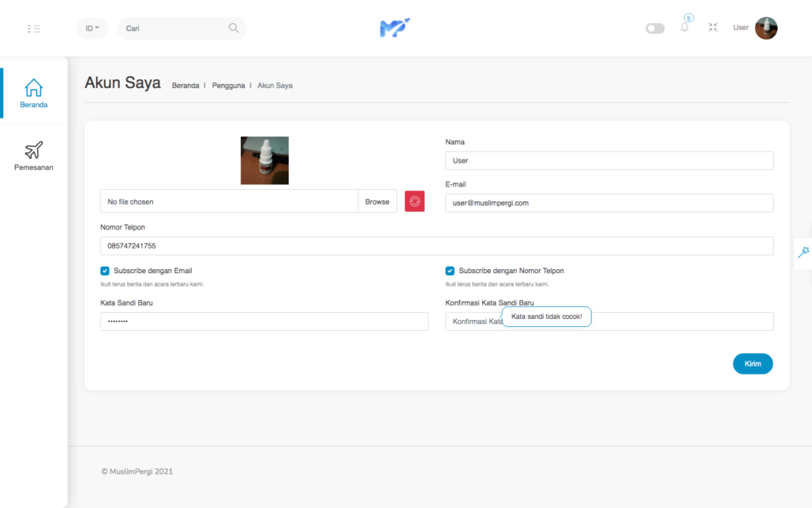
Task: Click the hamburger menu icon to toggle sidebar
Action: point(33,29)
